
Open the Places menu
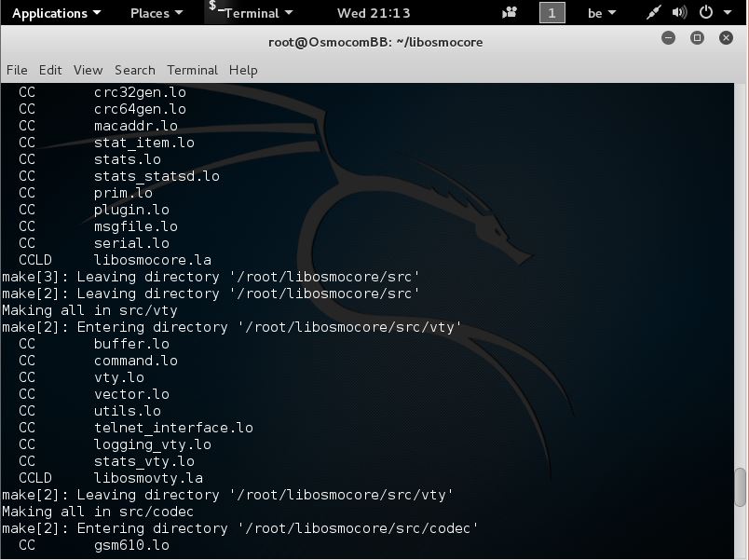pyautogui.click(x=157, y=13)
